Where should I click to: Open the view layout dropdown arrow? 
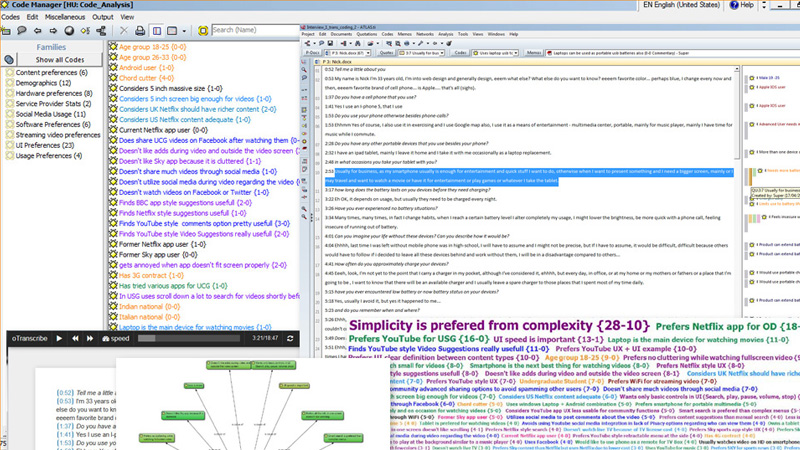tap(184, 31)
